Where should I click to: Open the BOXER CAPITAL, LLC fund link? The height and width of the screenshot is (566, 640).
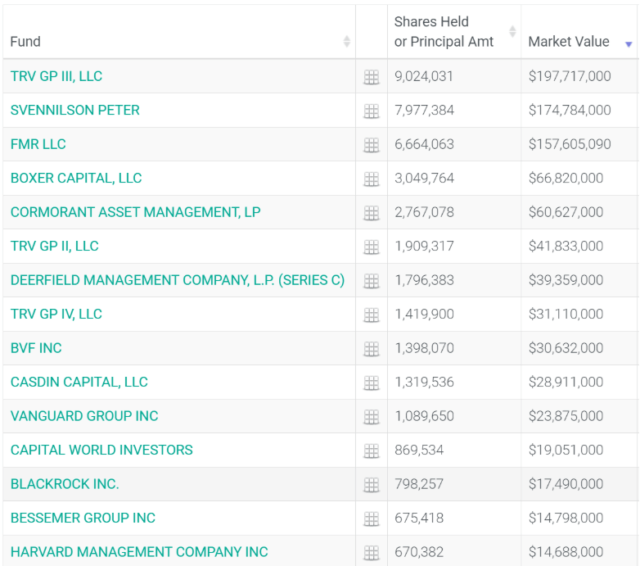[x=76, y=178]
